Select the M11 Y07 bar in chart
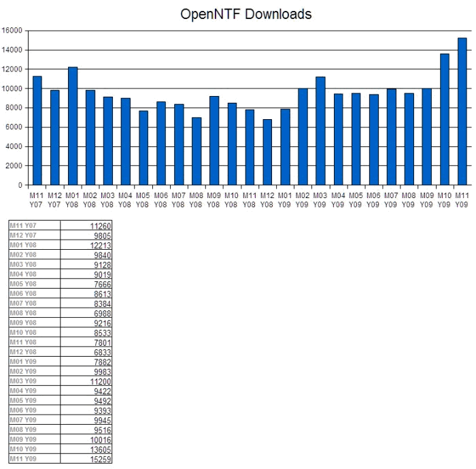 37,131
